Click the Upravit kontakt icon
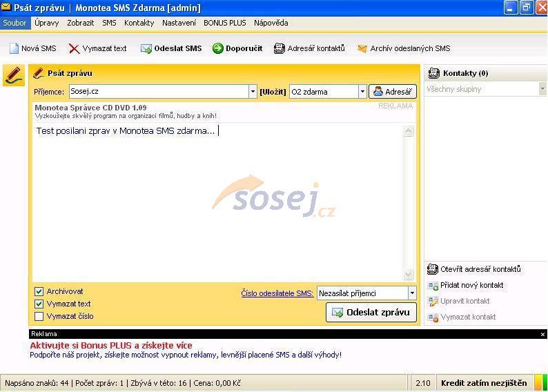The image size is (548, 392). (x=433, y=301)
